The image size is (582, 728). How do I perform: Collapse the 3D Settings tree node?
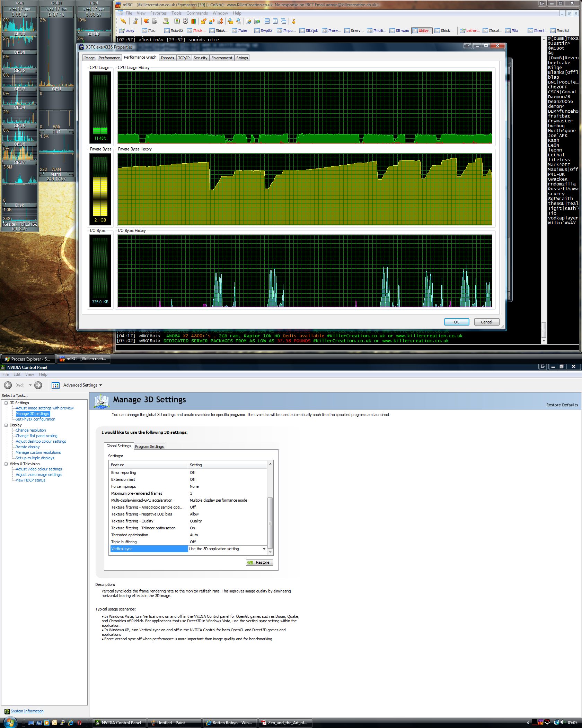pyautogui.click(x=6, y=403)
